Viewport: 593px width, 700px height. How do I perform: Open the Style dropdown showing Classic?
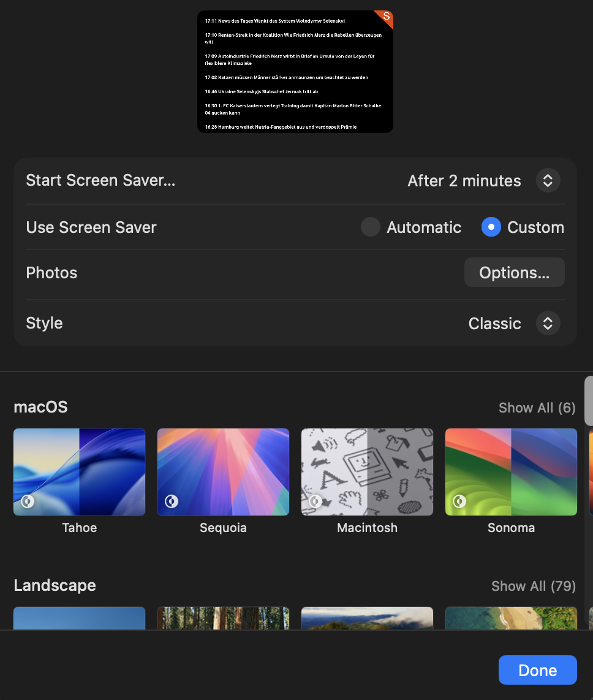tap(494, 324)
